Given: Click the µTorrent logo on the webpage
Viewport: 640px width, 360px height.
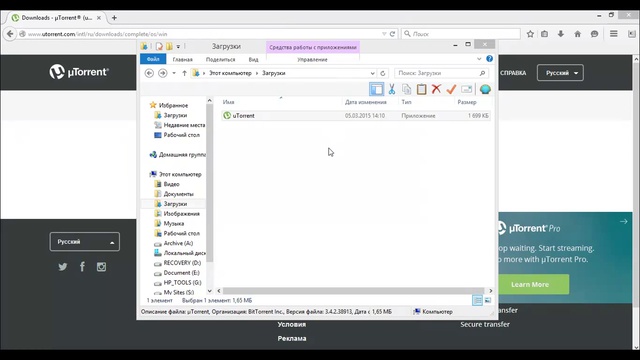Looking at the screenshot, I should click(x=79, y=72).
